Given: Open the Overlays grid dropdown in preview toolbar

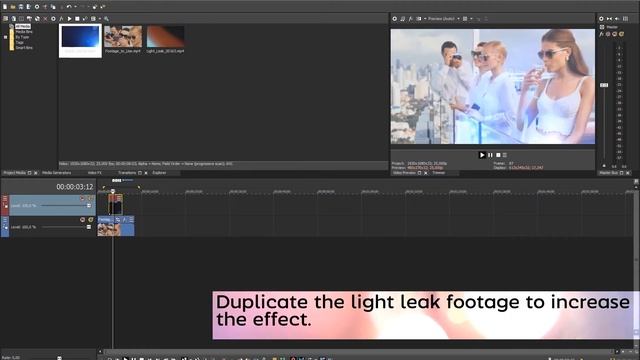Looking at the screenshot, I should (x=471, y=18).
